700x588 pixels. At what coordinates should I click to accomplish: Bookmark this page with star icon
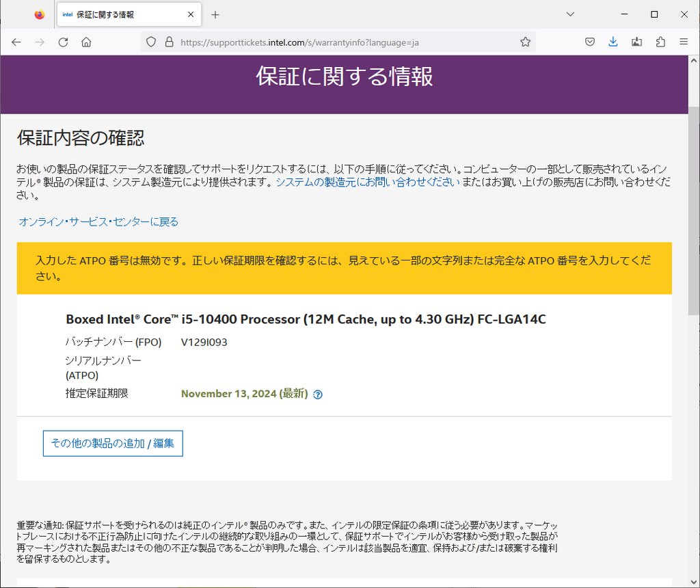[526, 42]
